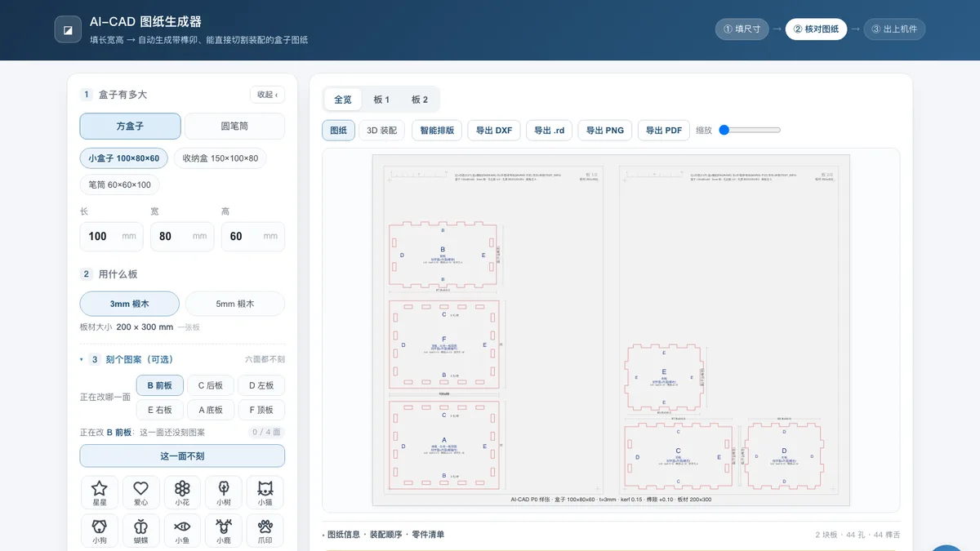The image size is (980, 551).
Task: Click the 高 height input field
Action: [253, 236]
